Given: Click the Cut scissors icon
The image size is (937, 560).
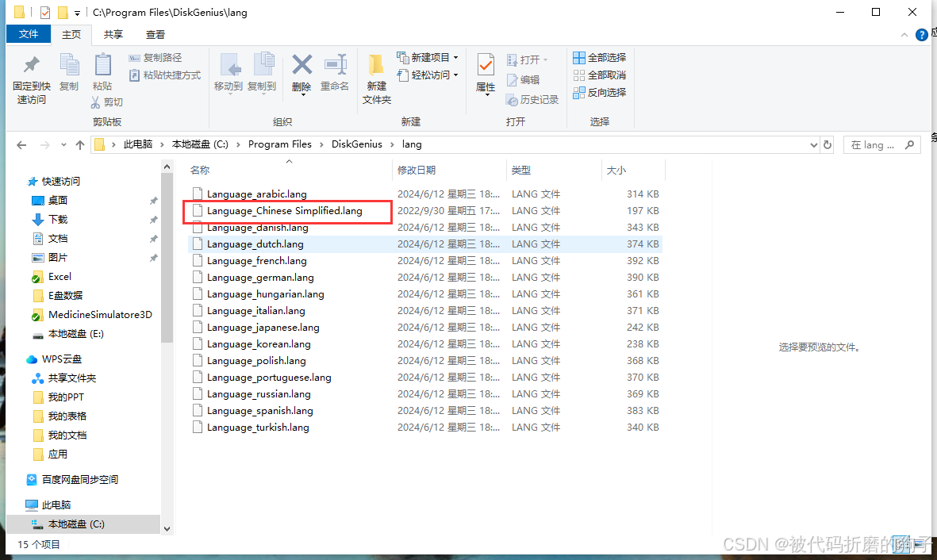Looking at the screenshot, I should point(96,102).
